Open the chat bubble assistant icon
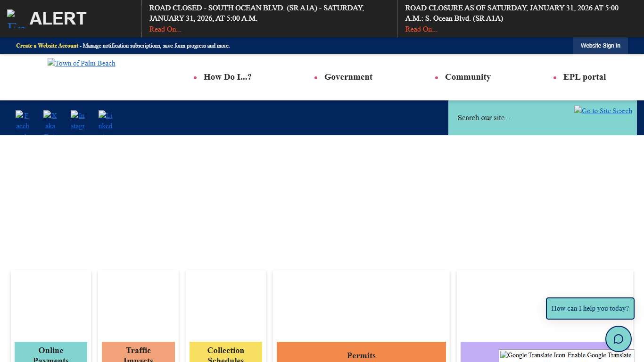 coord(618,338)
